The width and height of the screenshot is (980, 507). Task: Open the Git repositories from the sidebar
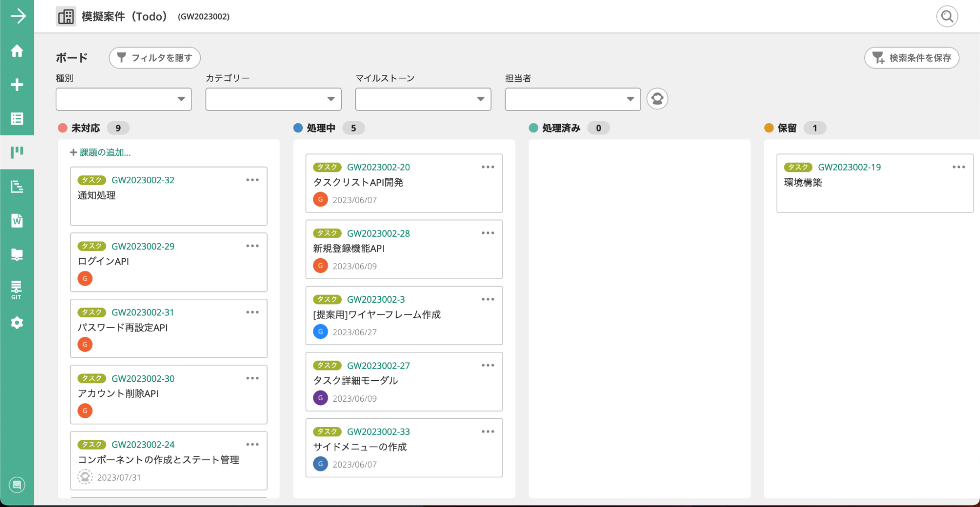[x=17, y=288]
